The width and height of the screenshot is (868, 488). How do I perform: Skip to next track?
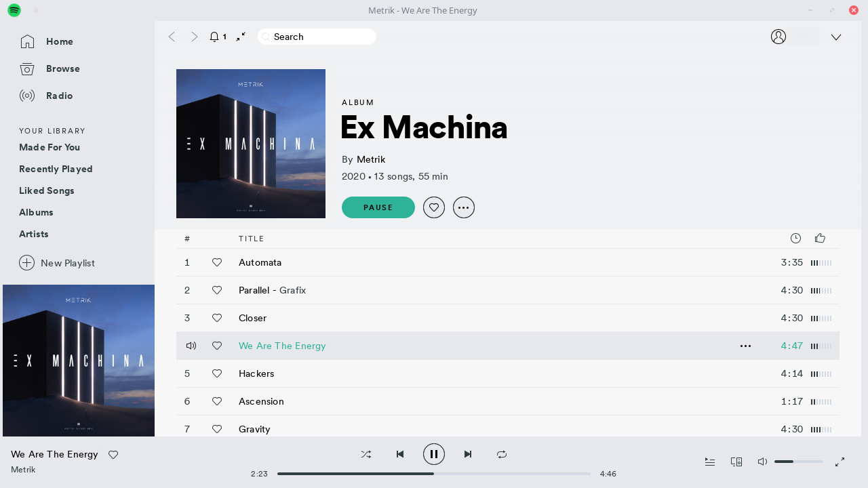click(468, 454)
